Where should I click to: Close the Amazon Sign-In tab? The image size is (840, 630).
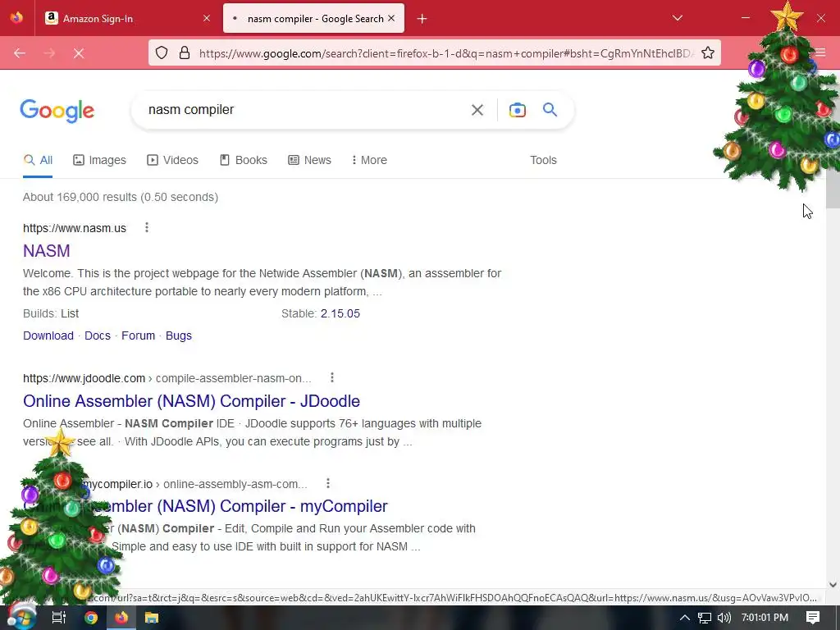coord(207,18)
